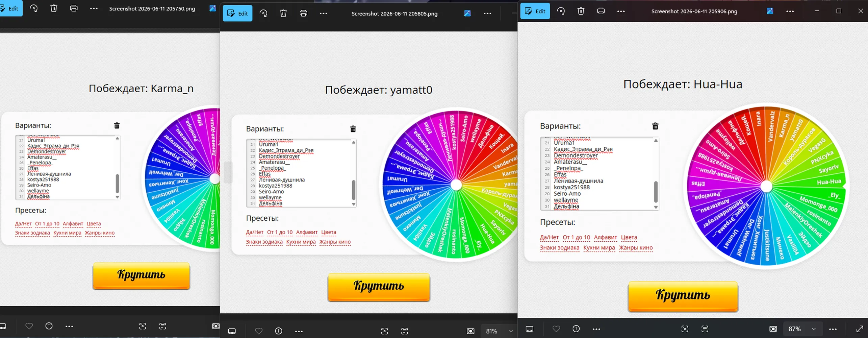Click zoom-to-fit icon in 205906.png window
Image resolution: width=868 pixels, height=338 pixels.
pos(773,329)
